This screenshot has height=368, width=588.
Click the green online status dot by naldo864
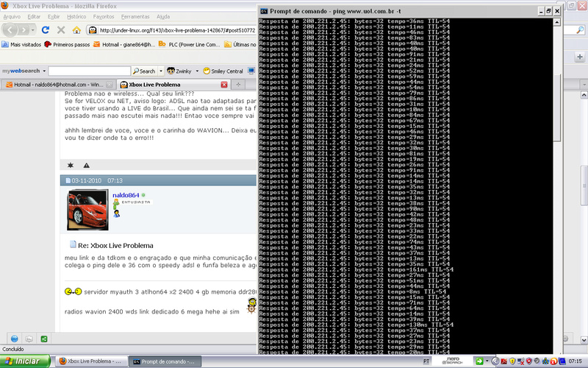[x=143, y=195]
